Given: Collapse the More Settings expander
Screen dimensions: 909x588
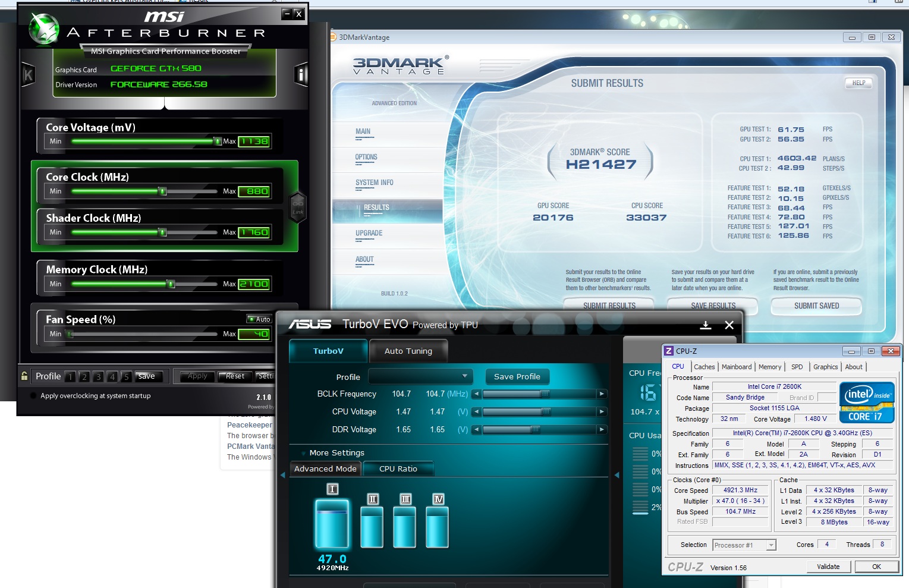Looking at the screenshot, I should click(x=304, y=453).
